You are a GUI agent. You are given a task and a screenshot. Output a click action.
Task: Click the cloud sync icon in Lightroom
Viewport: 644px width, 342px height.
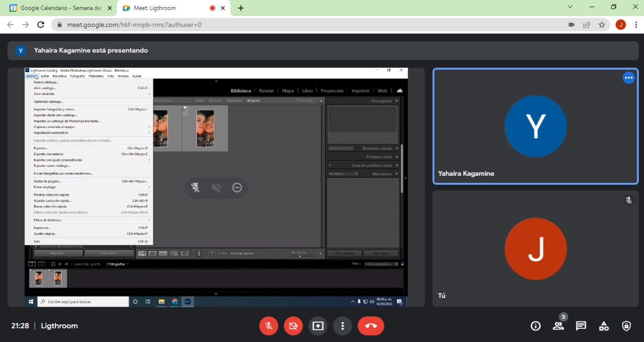tap(399, 91)
